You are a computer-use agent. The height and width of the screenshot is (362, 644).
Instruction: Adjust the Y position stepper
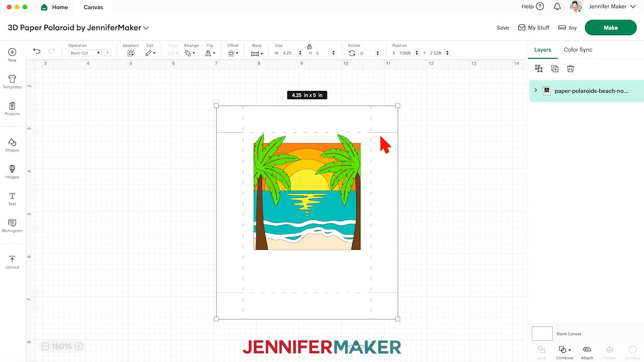pyautogui.click(x=447, y=53)
